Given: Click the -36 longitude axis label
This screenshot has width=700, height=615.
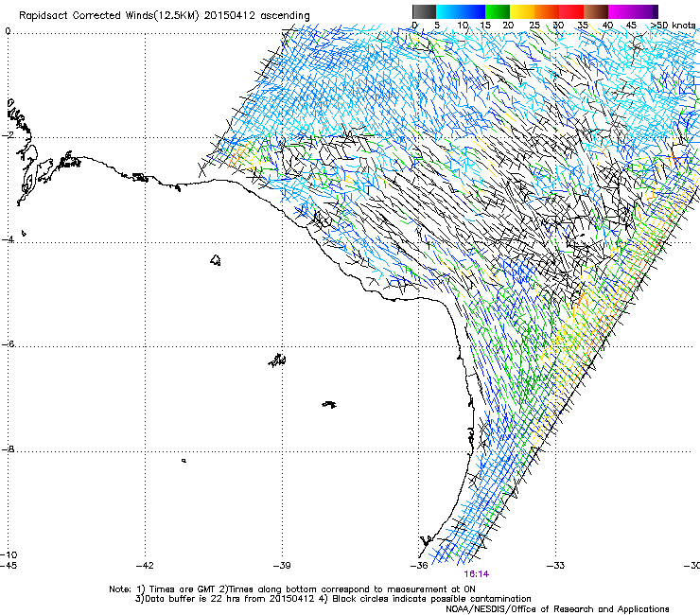Looking at the screenshot, I should coord(419,566).
